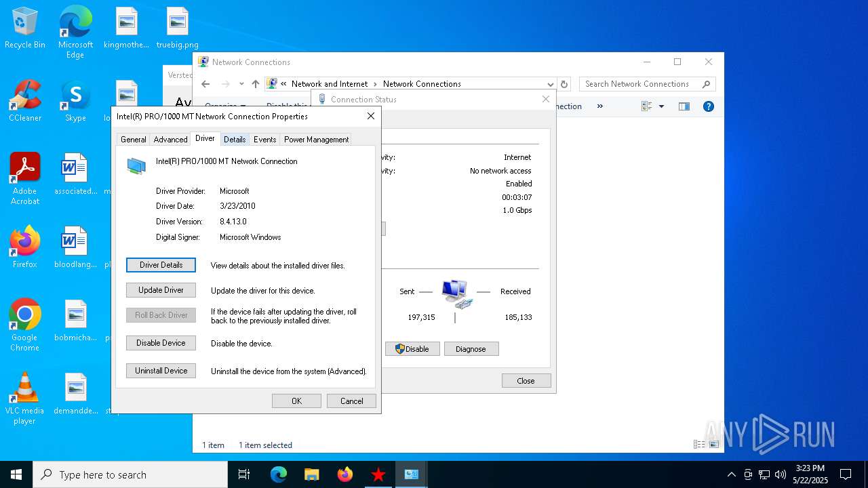
Task: Click Close in the Connection Status window
Action: point(526,381)
